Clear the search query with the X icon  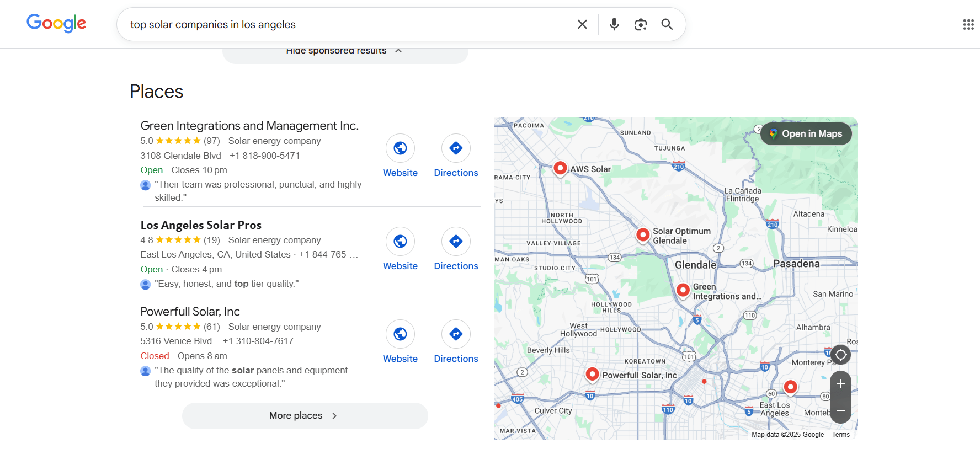coord(582,24)
